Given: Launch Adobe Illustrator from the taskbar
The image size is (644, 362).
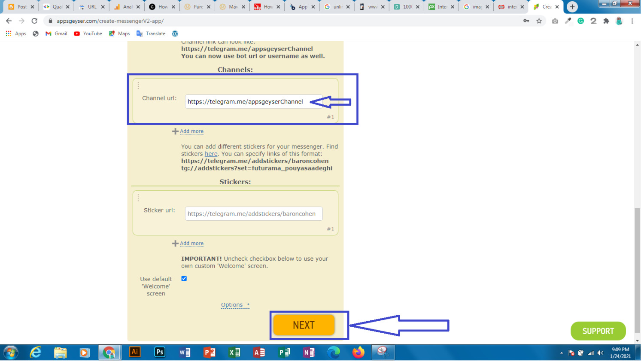Looking at the screenshot, I should tap(135, 353).
